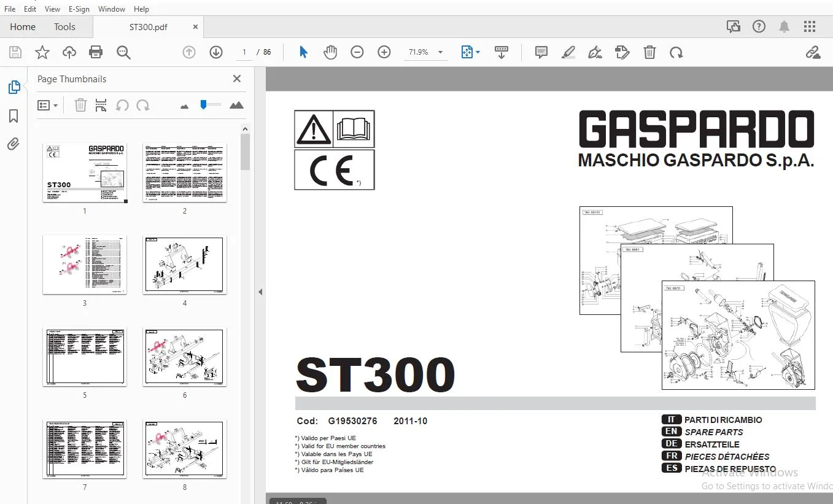Click the page organize icon in thumbnails

coord(101,106)
